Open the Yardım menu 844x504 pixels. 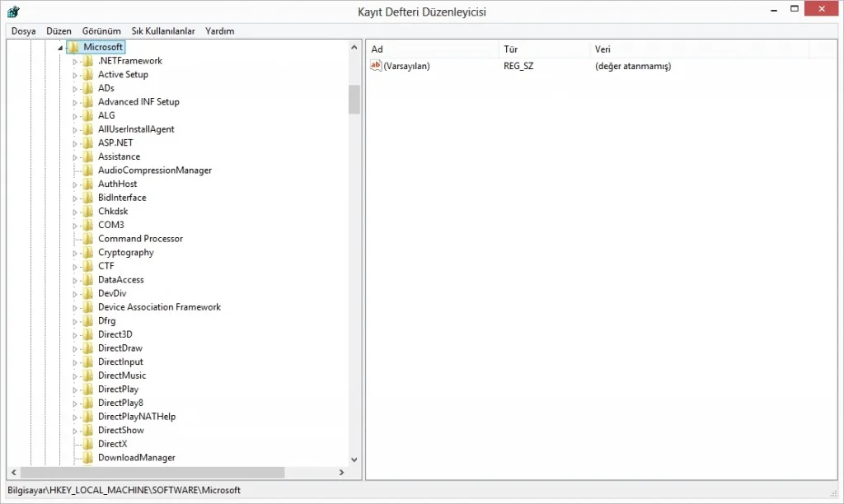(x=219, y=31)
